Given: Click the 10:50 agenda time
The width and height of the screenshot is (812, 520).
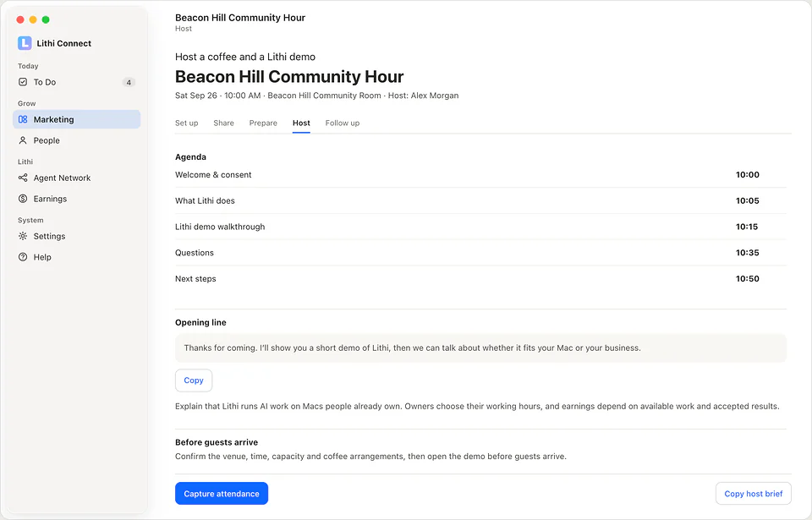Looking at the screenshot, I should tap(747, 279).
